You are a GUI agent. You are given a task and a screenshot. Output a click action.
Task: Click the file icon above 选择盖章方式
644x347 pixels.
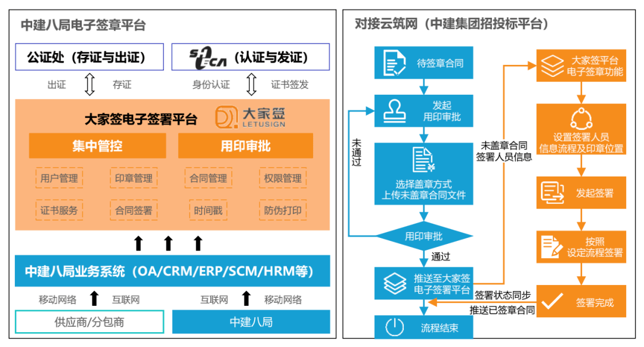click(x=423, y=159)
